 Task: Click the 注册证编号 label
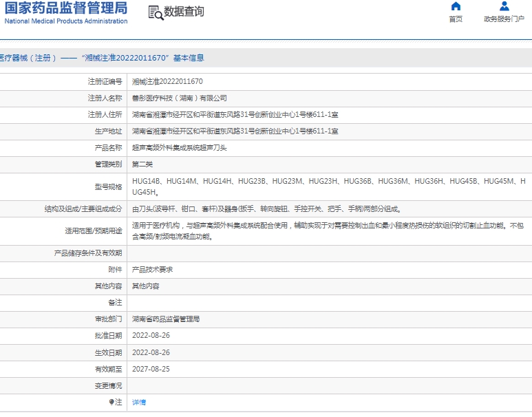105,81
